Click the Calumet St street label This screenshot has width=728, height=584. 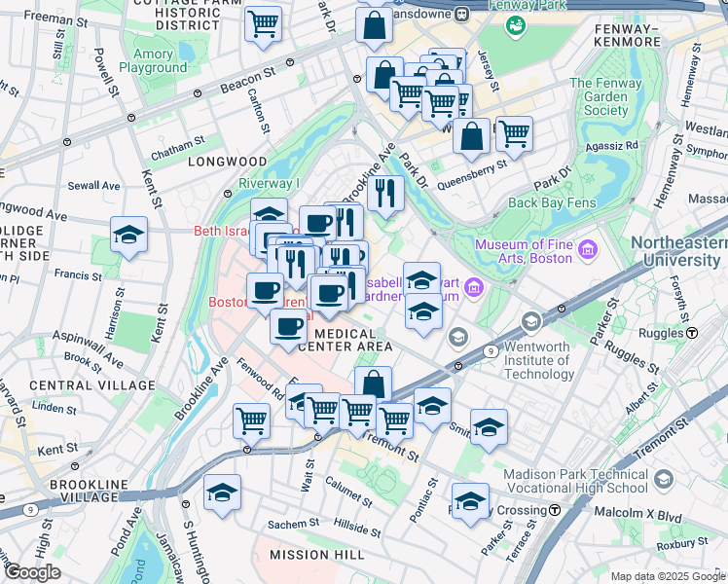(x=348, y=493)
